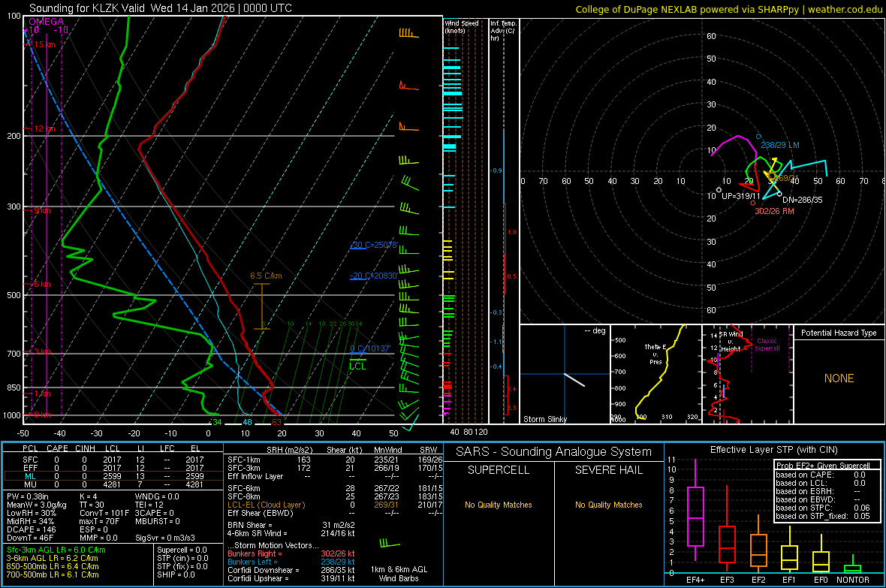Click the '12 km' height marker
The height and width of the screenshot is (588, 886).
[44, 128]
